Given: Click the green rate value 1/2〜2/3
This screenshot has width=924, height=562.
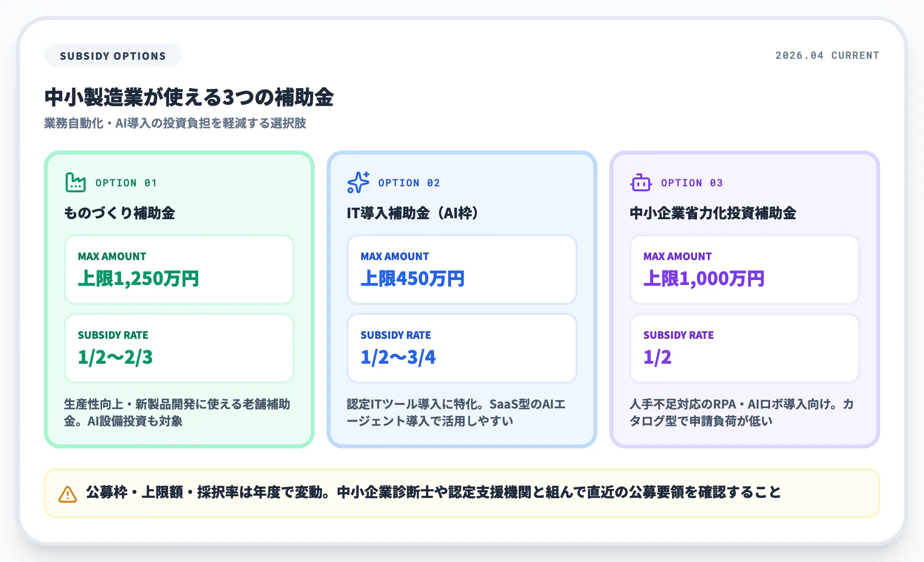Looking at the screenshot, I should 115,356.
